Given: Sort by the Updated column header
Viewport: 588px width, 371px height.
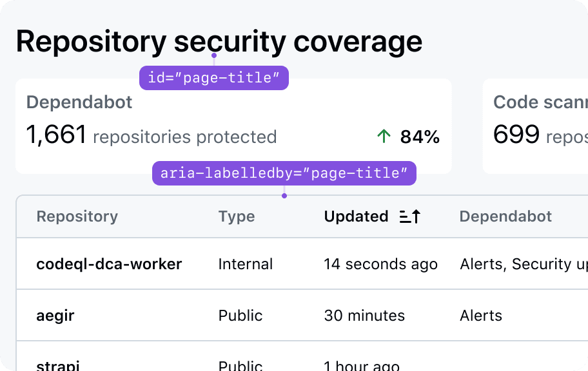Looking at the screenshot, I should point(356,217).
